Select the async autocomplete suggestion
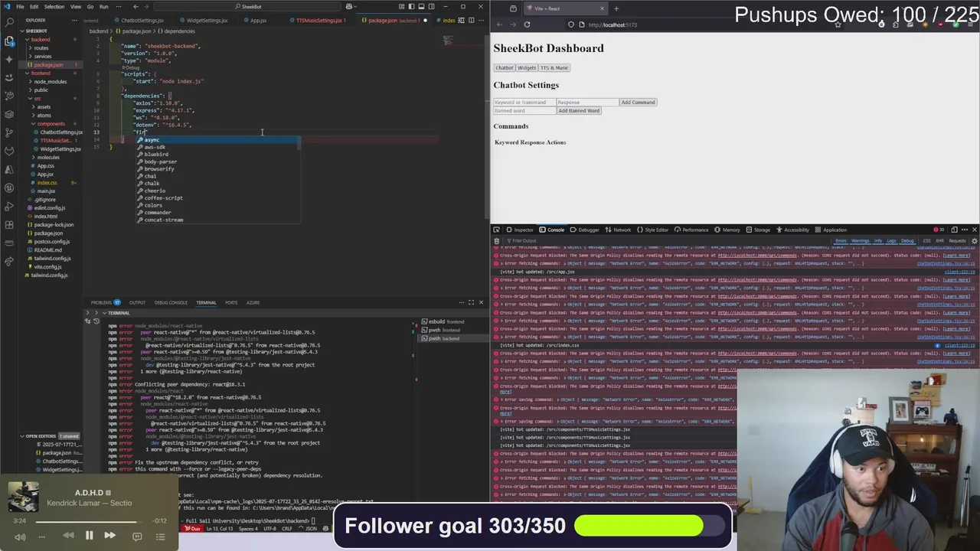 pyautogui.click(x=218, y=140)
